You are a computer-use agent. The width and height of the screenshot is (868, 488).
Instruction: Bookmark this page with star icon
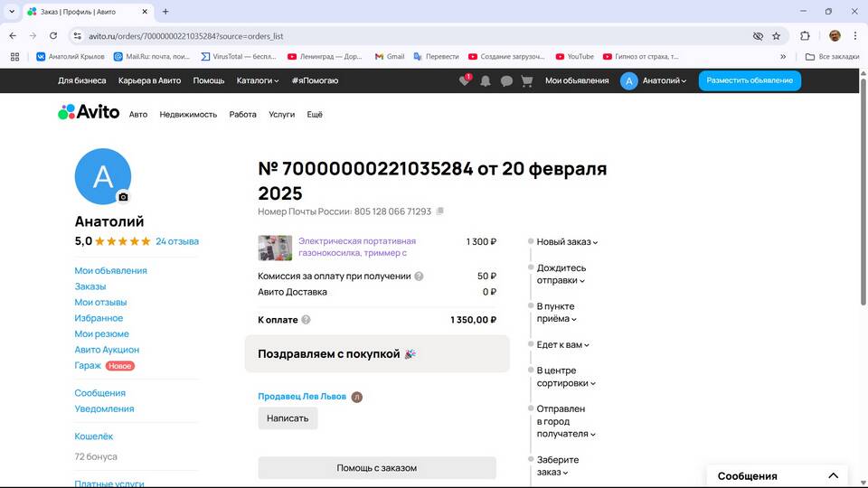pos(776,36)
